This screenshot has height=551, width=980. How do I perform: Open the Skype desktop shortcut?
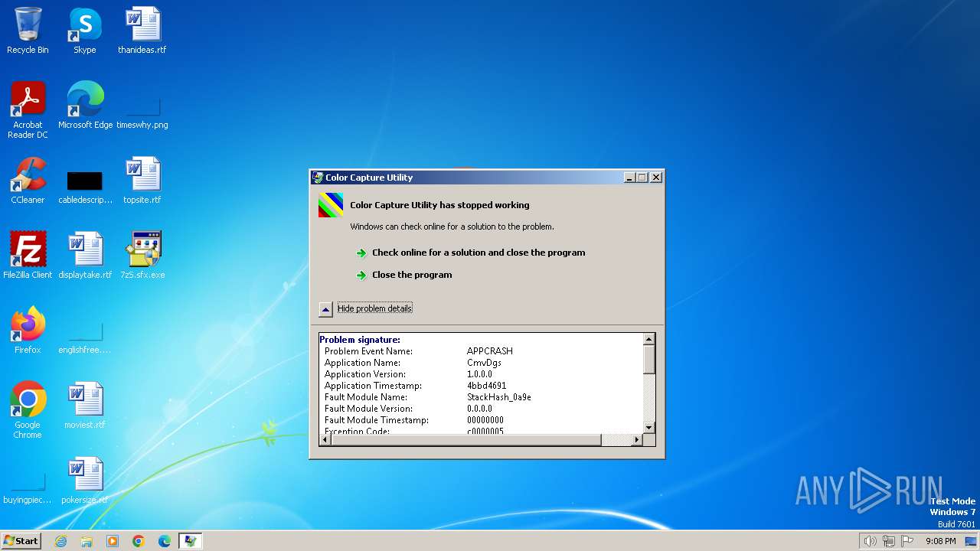[84, 31]
